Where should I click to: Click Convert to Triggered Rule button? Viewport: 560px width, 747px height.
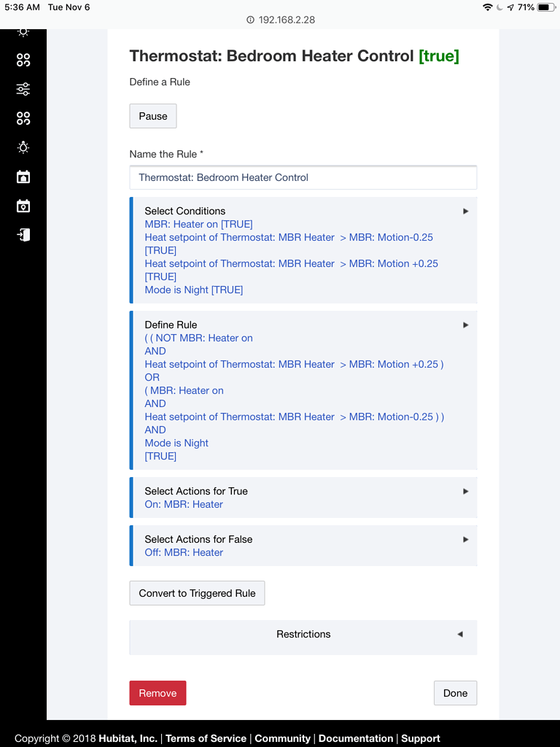(x=197, y=593)
